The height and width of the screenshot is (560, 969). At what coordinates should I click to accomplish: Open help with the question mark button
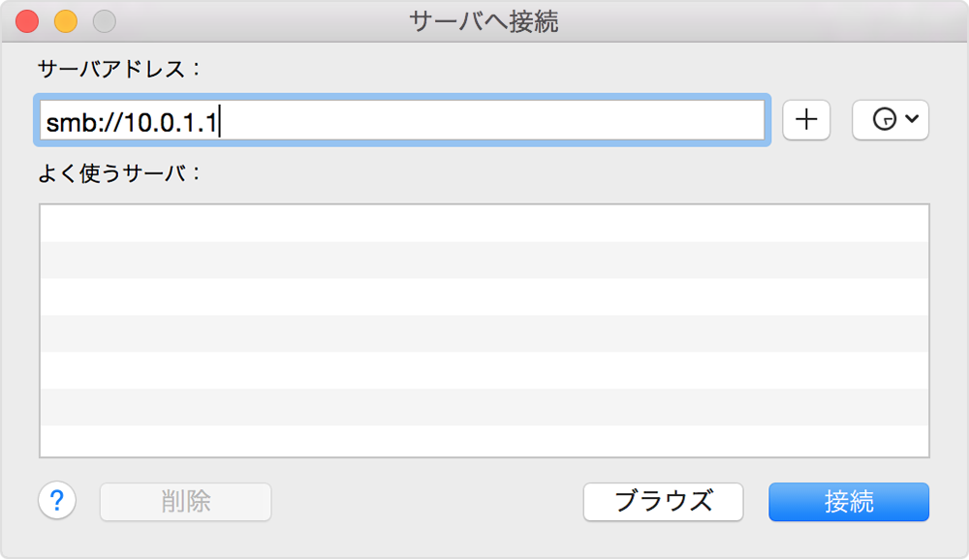click(57, 501)
